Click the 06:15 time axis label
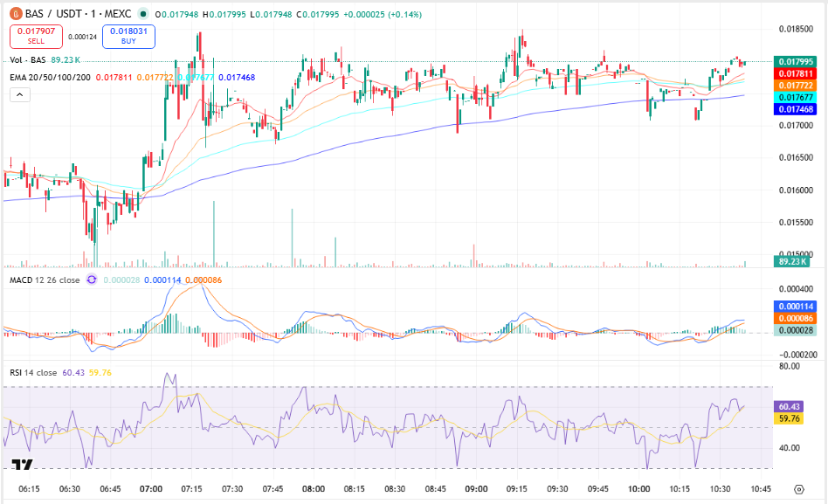Screen dimensions: 828x504 coord(29,489)
